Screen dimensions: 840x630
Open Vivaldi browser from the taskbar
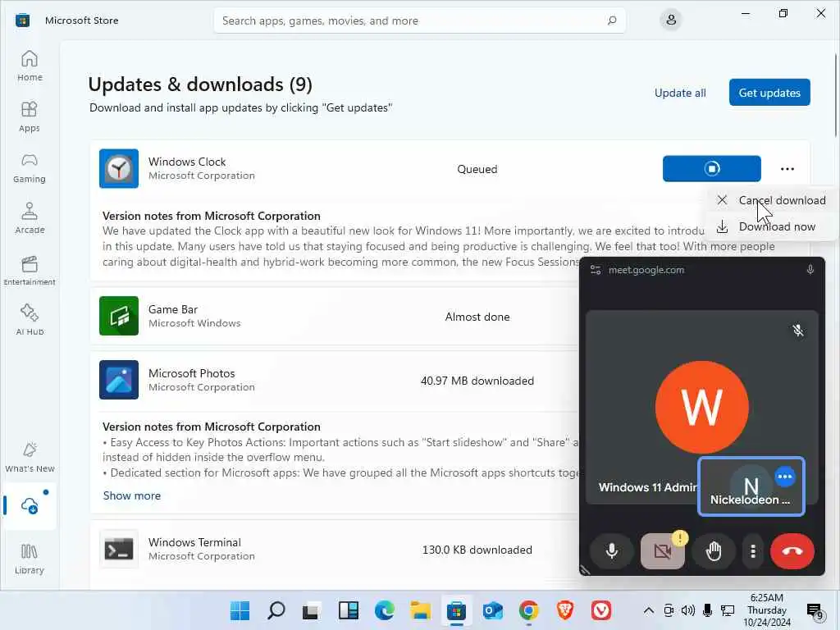(x=601, y=610)
